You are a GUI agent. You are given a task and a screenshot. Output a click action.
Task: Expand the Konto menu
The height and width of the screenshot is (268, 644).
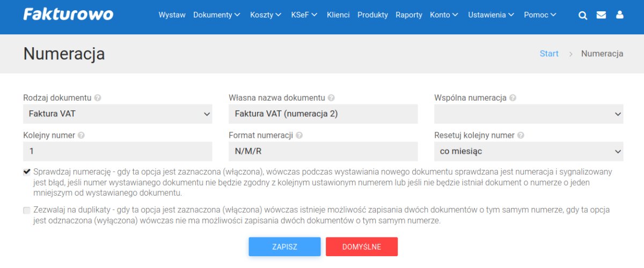pyautogui.click(x=444, y=15)
